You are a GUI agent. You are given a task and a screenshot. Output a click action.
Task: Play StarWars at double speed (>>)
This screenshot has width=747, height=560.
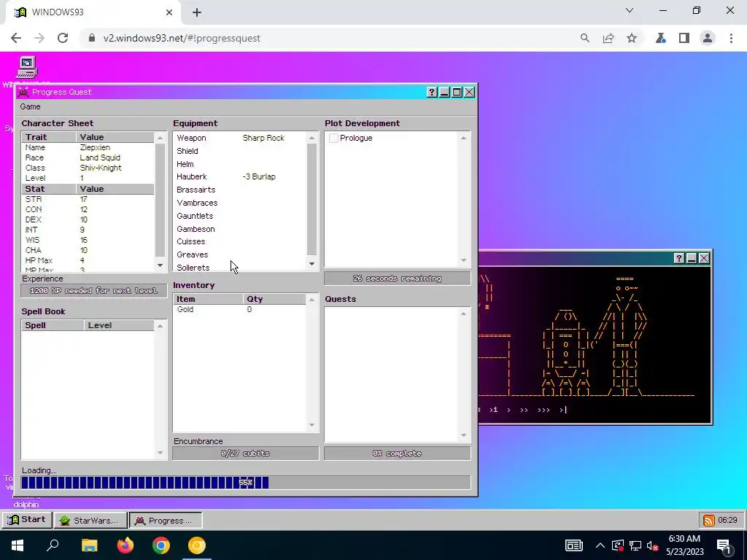coord(524,410)
